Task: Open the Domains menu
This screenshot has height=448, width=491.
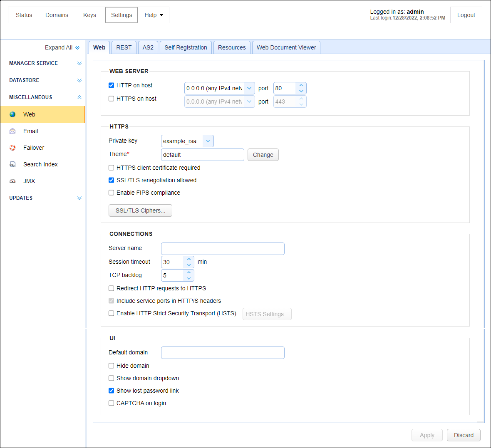Action: point(57,15)
